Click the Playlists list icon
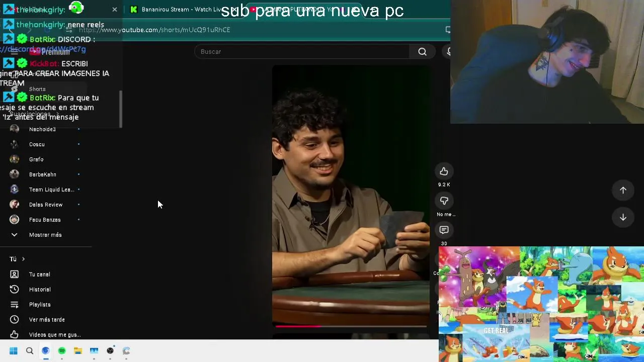This screenshot has height=362, width=644. [x=14, y=305]
